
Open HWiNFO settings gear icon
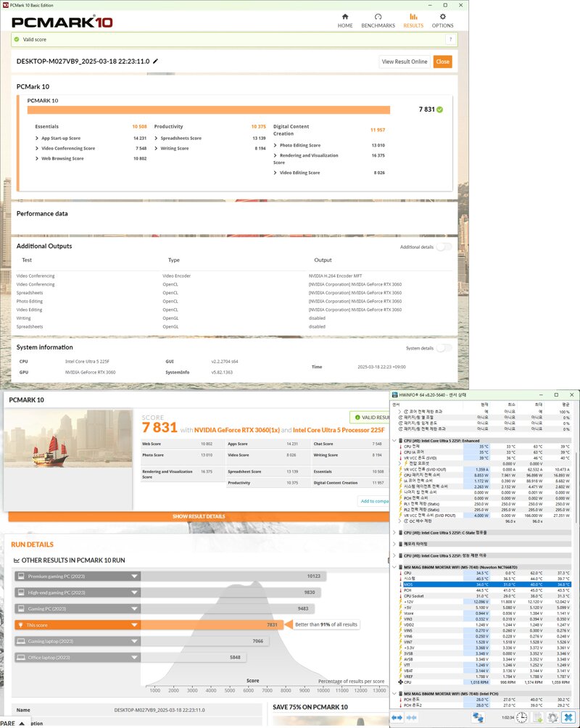[x=552, y=717]
